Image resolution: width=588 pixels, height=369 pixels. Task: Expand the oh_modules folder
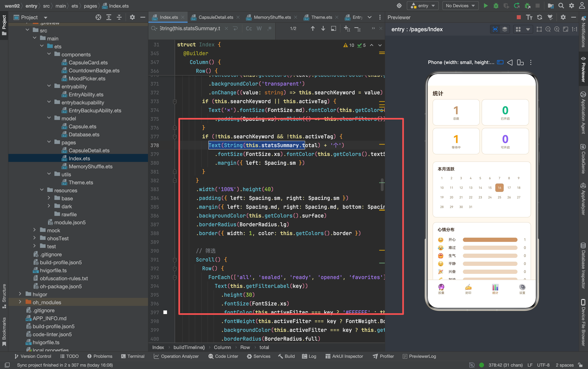pos(20,302)
